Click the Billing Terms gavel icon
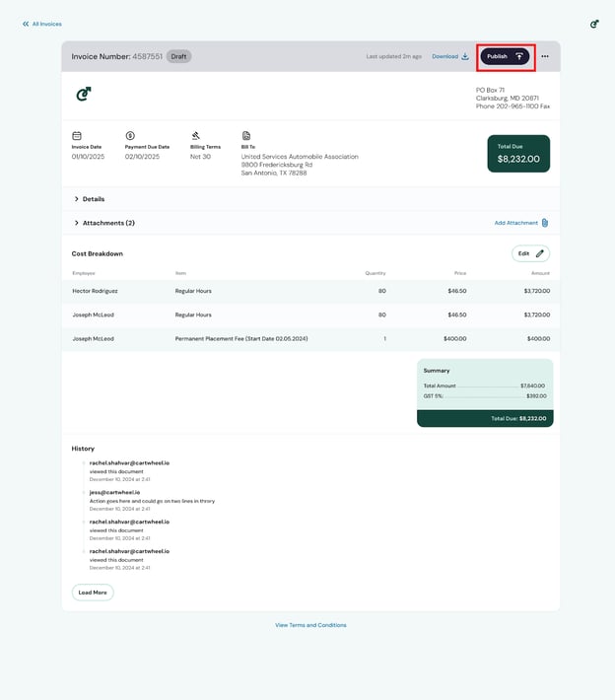 (195, 135)
